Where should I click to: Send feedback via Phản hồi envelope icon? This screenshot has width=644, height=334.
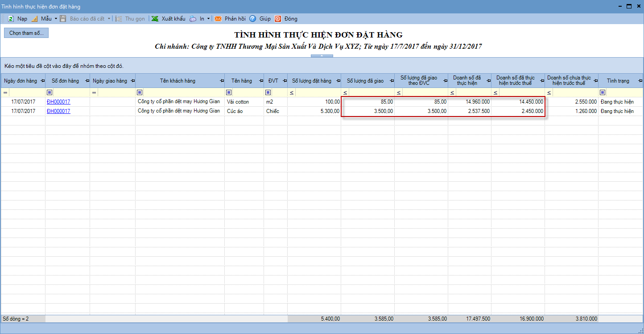click(218, 19)
